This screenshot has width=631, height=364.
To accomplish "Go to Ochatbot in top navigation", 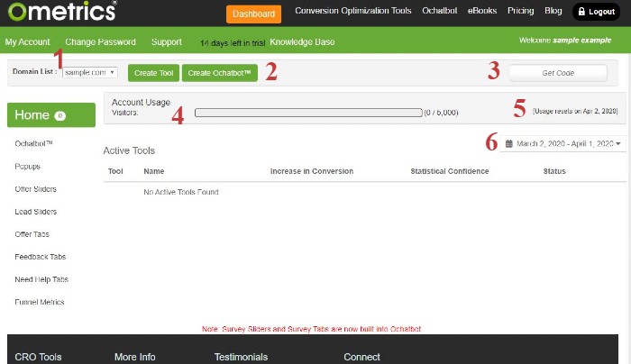I will pyautogui.click(x=440, y=11).
